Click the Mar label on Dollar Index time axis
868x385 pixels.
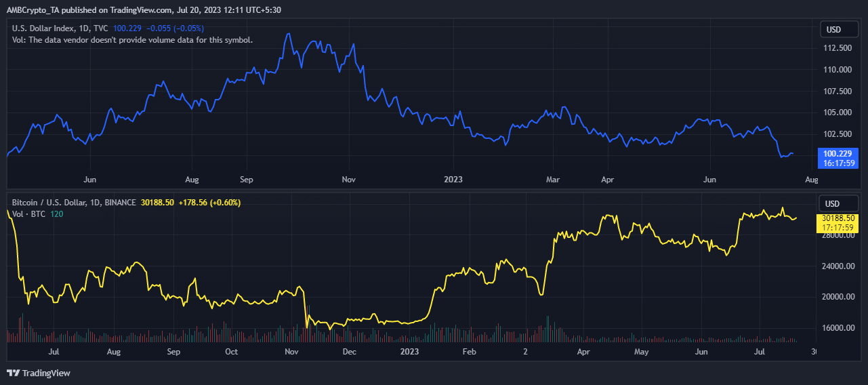coord(553,180)
